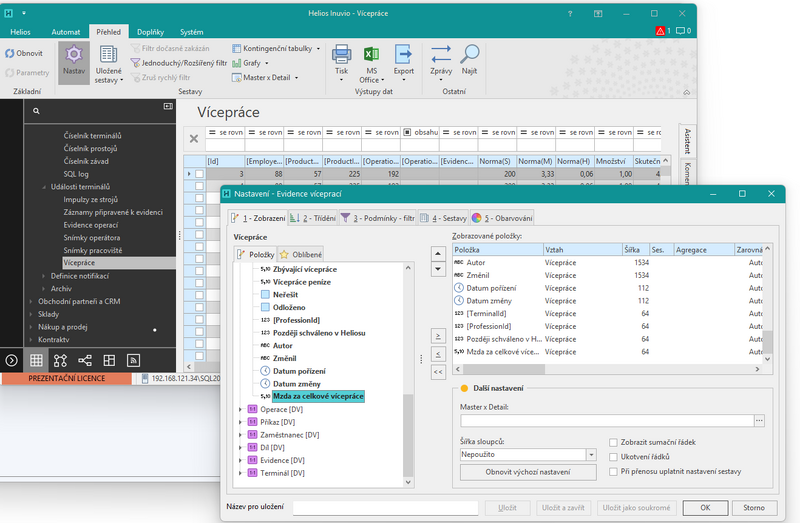Open Šířka sloupců Nepoužito dropdown
800x523 pixels.
click(x=591, y=455)
